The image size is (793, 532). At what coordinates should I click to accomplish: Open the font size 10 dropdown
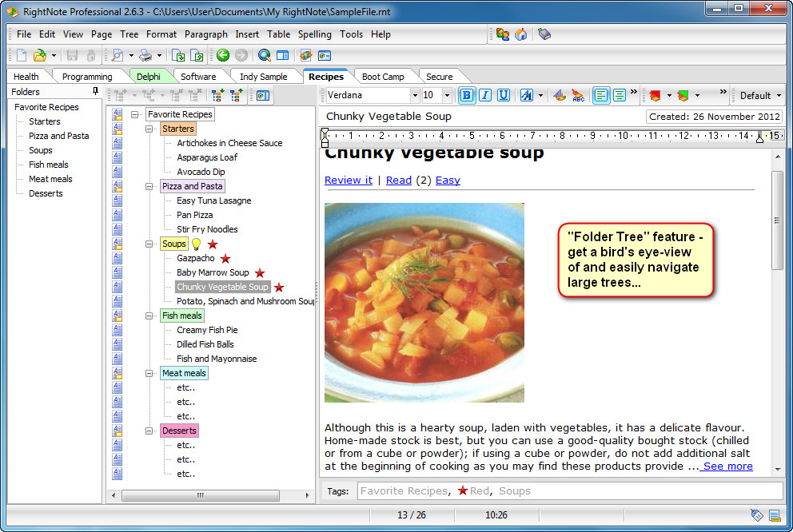click(x=447, y=95)
